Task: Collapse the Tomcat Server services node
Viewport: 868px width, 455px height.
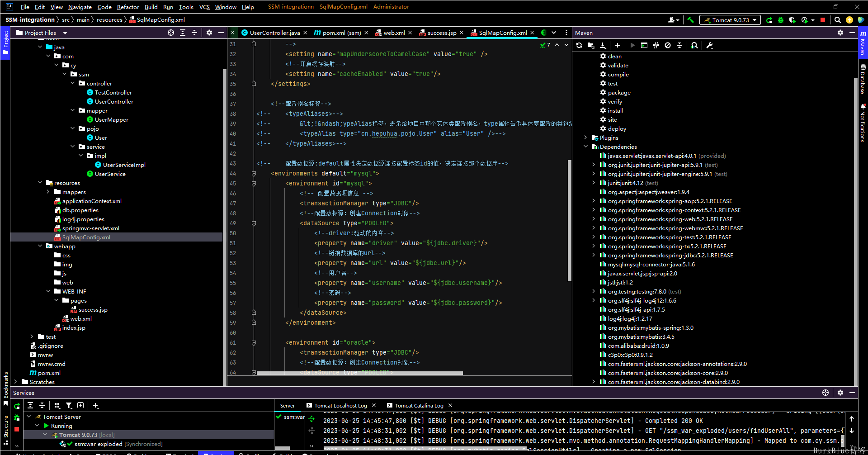Action: (29, 417)
